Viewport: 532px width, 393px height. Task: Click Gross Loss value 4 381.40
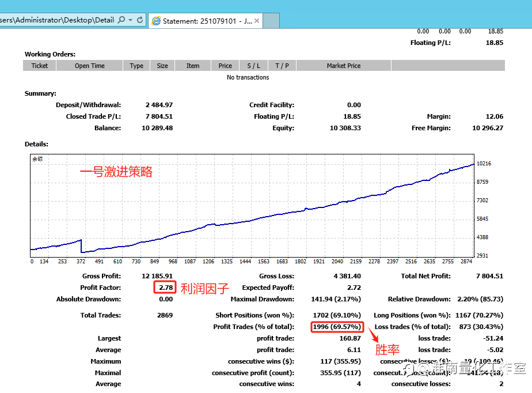click(347, 276)
